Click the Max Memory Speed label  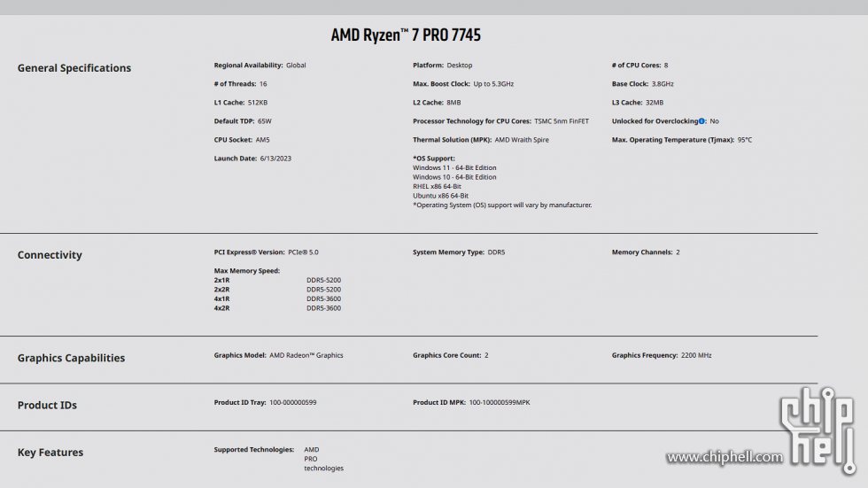coord(247,271)
